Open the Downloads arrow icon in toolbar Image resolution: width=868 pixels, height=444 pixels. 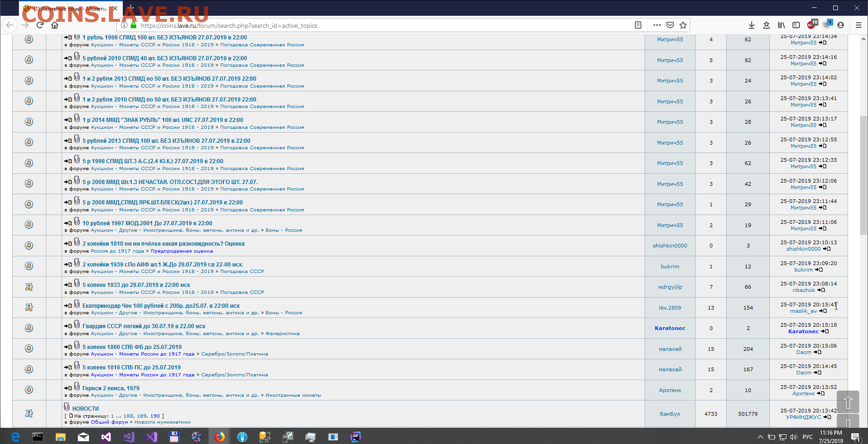click(x=752, y=25)
